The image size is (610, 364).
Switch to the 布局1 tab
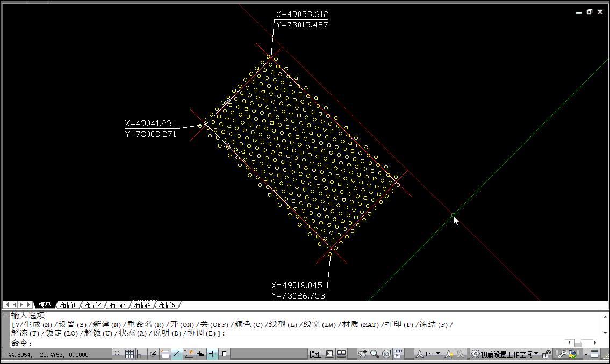coord(68,305)
